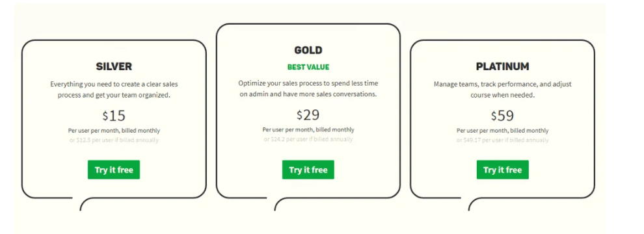The image size is (644, 234).
Task: Select the GOLD plan heading
Action: coord(308,51)
